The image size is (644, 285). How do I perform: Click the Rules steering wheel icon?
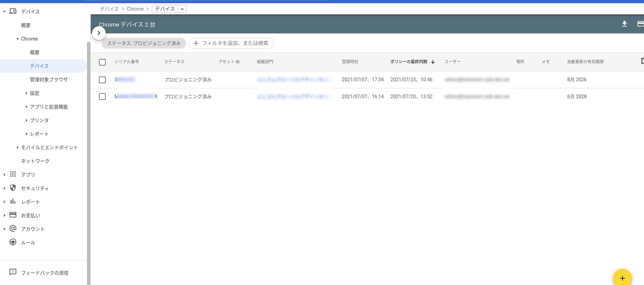pyautogui.click(x=13, y=242)
